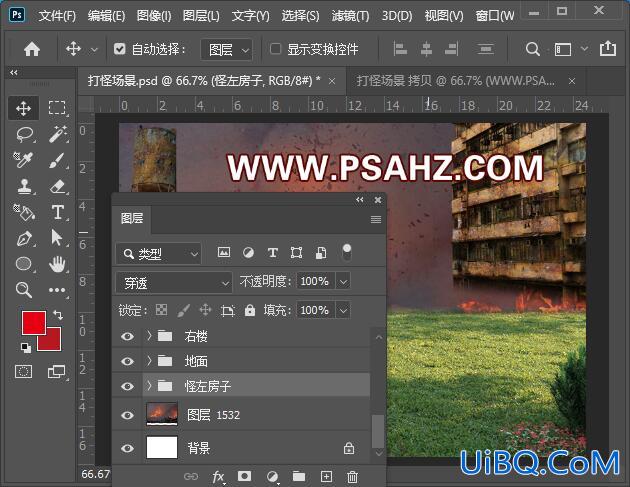
Task: Hide the 地面 group layer
Action: [x=127, y=361]
